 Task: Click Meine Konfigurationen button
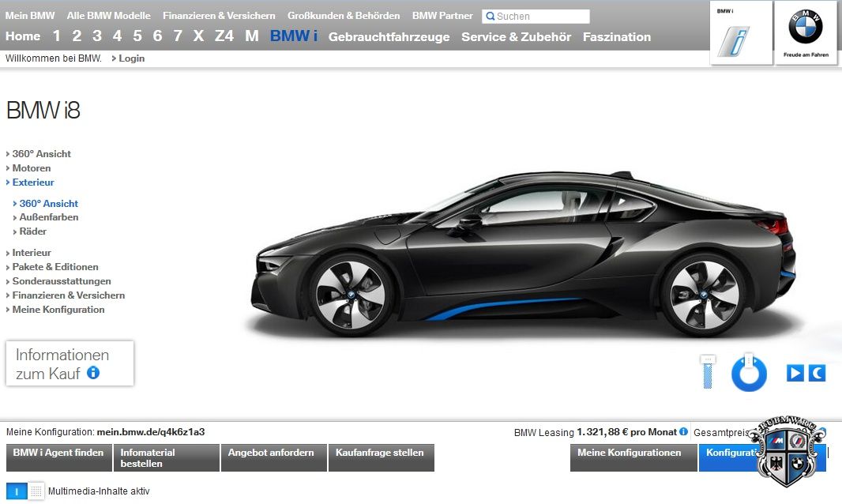coord(633,458)
